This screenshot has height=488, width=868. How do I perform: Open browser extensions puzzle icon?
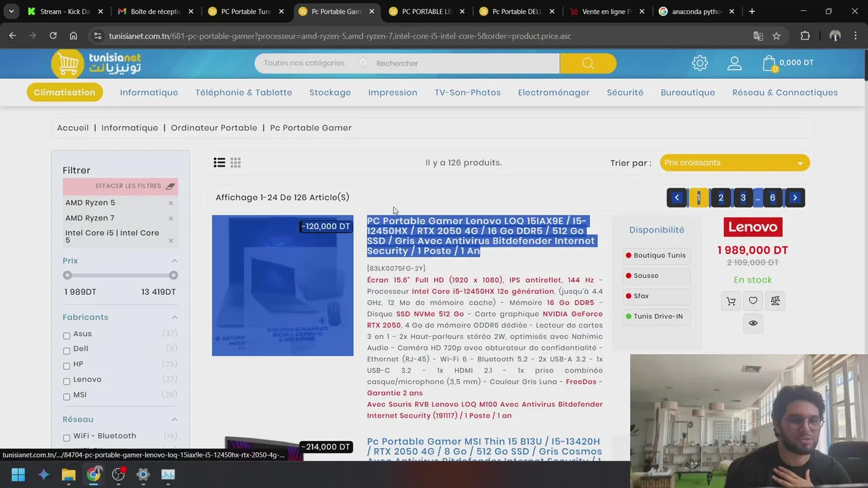[805, 36]
